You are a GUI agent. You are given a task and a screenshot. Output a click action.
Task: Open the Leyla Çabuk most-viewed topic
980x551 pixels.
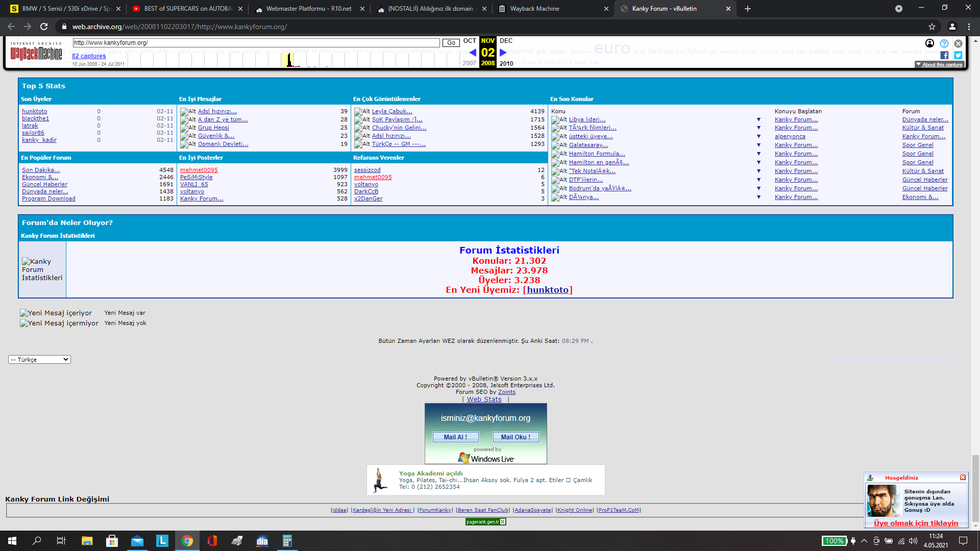point(392,111)
